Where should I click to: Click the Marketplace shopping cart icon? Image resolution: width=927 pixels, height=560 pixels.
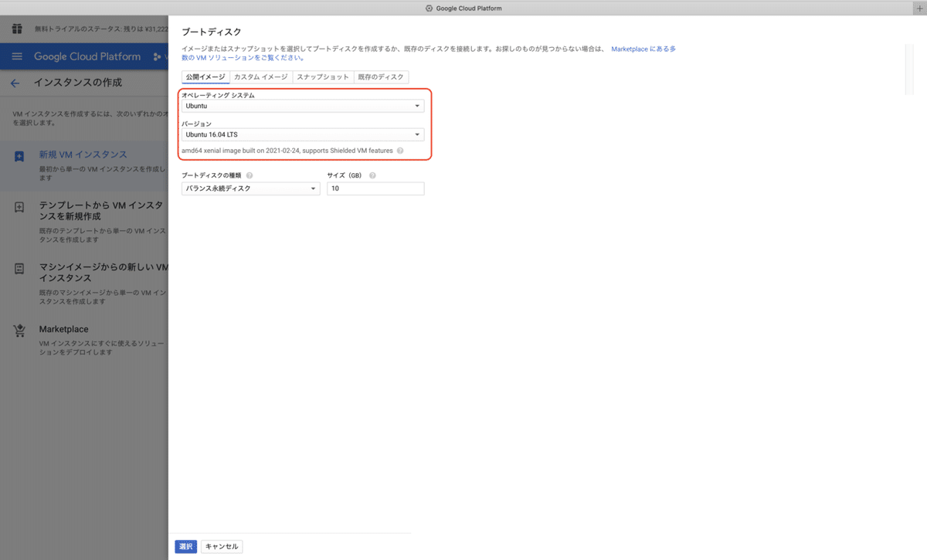pyautogui.click(x=19, y=331)
